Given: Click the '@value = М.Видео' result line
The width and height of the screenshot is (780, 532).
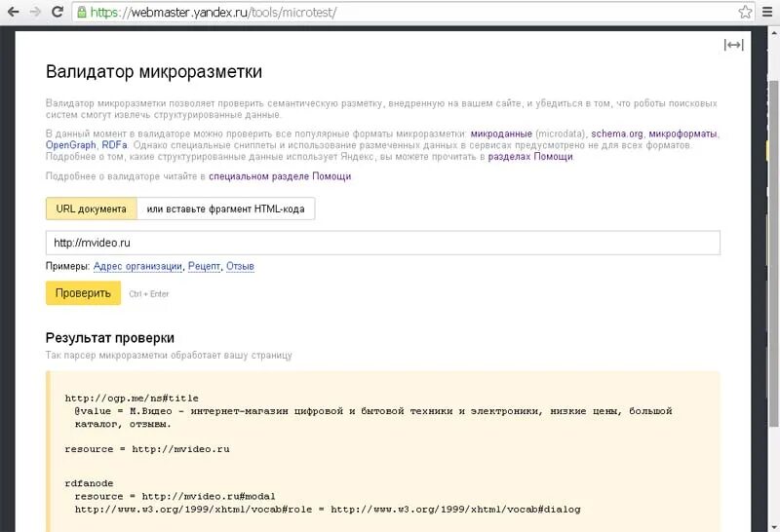Looking at the screenshot, I should (x=373, y=418).
